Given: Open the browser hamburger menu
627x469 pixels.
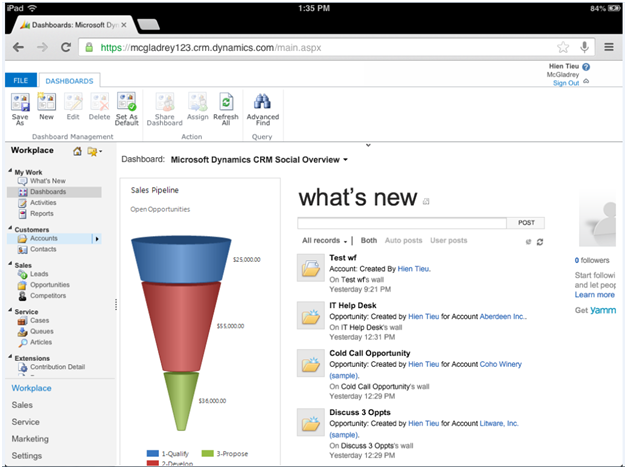Looking at the screenshot, I should (609, 47).
